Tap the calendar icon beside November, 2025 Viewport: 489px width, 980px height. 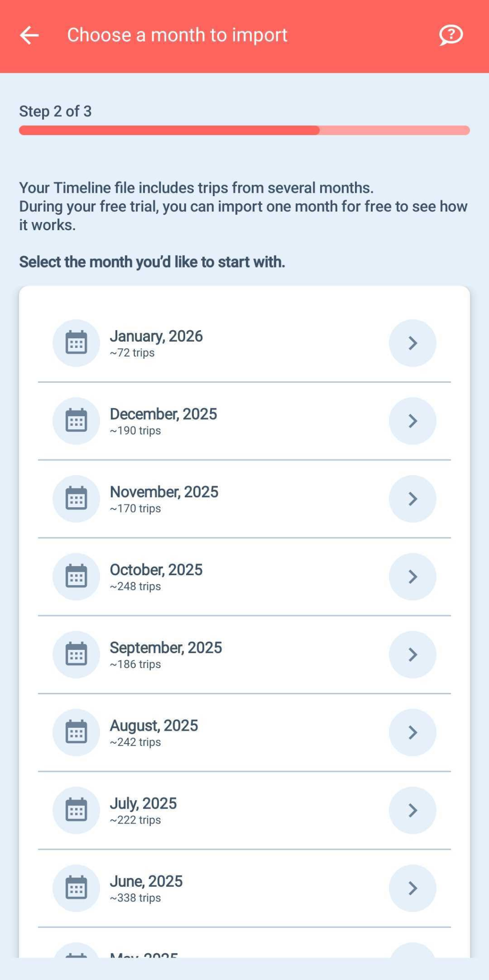pos(76,499)
